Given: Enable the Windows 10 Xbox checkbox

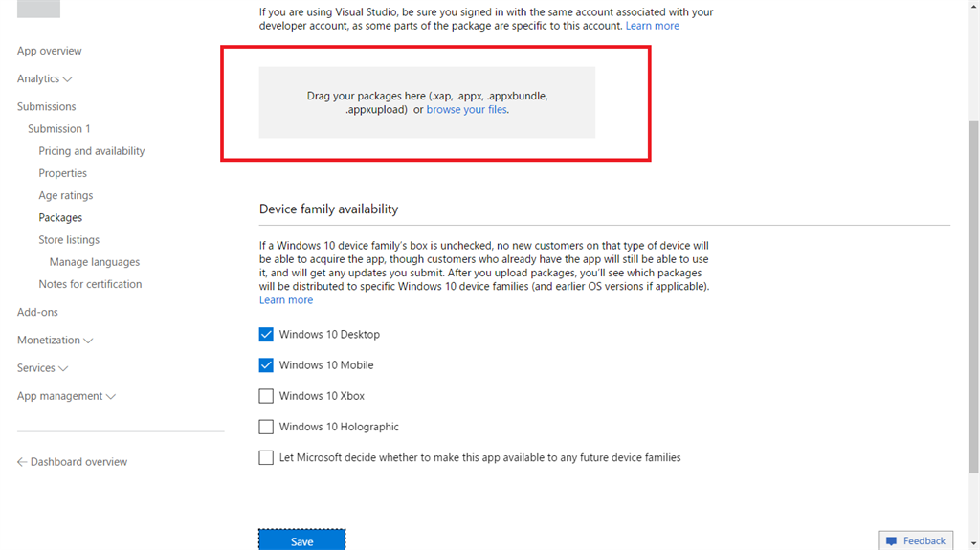Looking at the screenshot, I should [x=266, y=396].
